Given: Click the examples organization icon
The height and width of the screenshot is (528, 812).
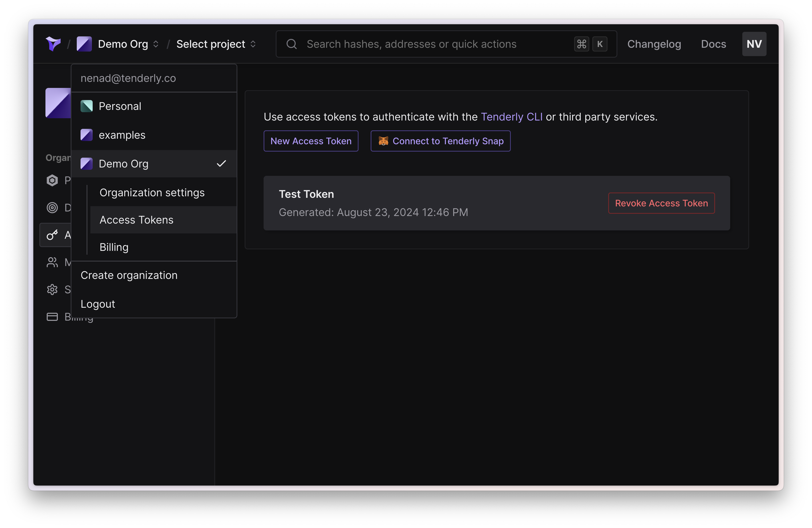Looking at the screenshot, I should click(x=86, y=135).
